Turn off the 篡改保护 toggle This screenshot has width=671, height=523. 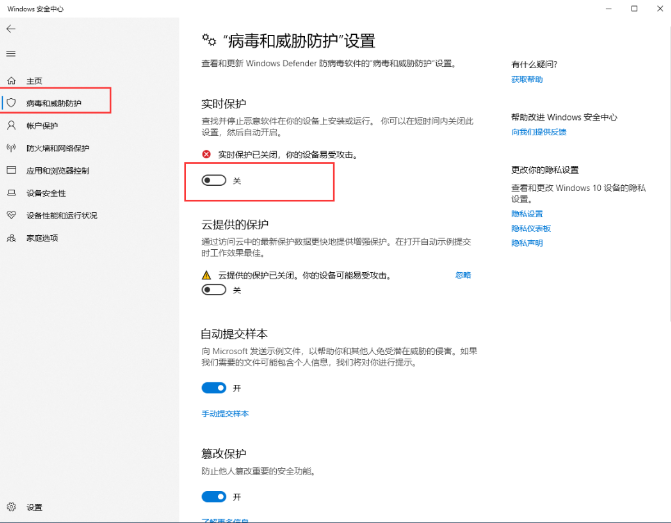coord(214,496)
